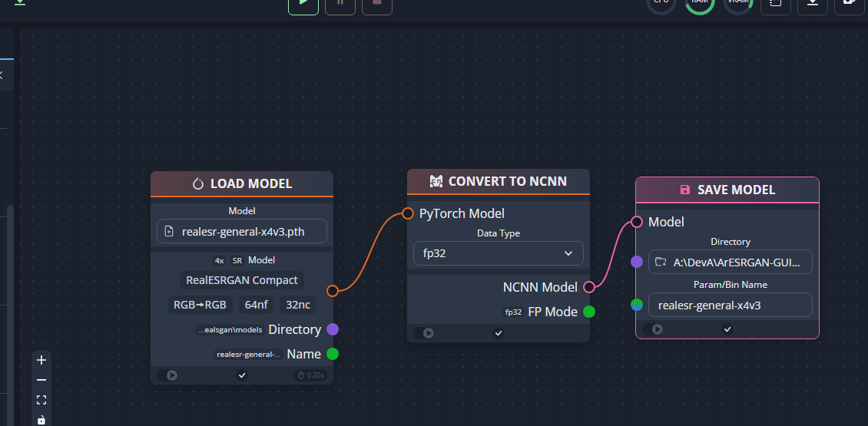Click the PyTorch Model label
868x426 pixels.
click(462, 213)
